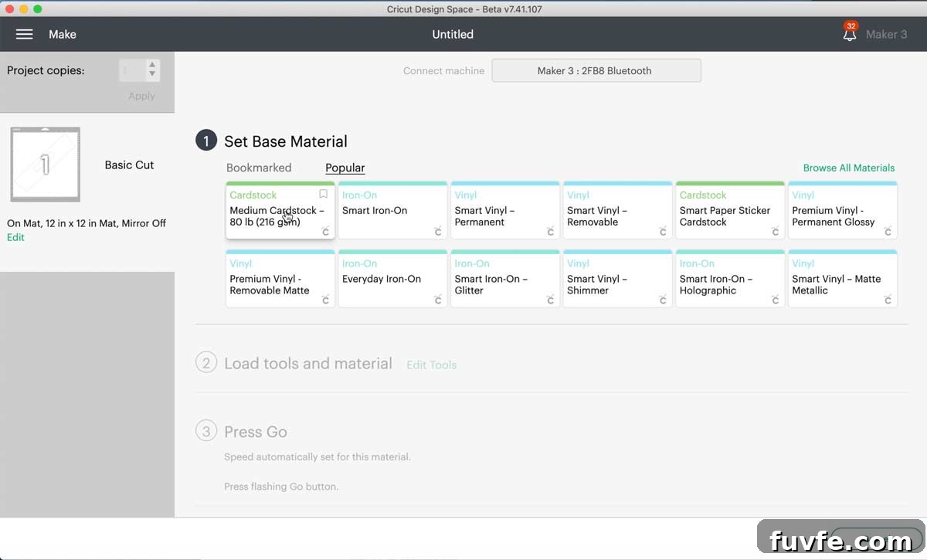Click step 2 number circle

pos(206,362)
